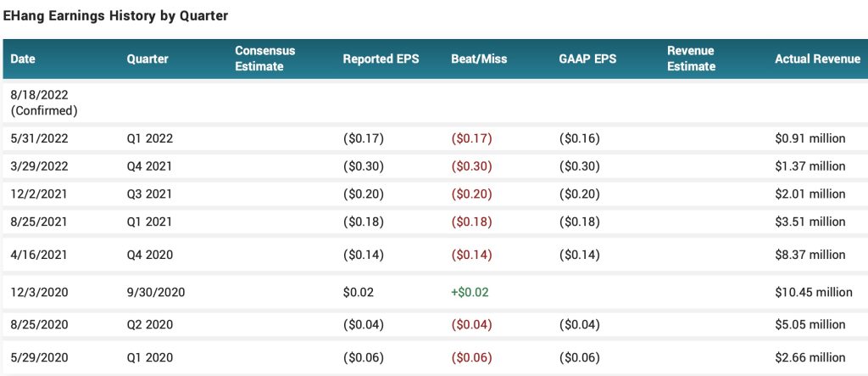
Task: Select the $0.91 million revenue cell
Action: point(810,137)
